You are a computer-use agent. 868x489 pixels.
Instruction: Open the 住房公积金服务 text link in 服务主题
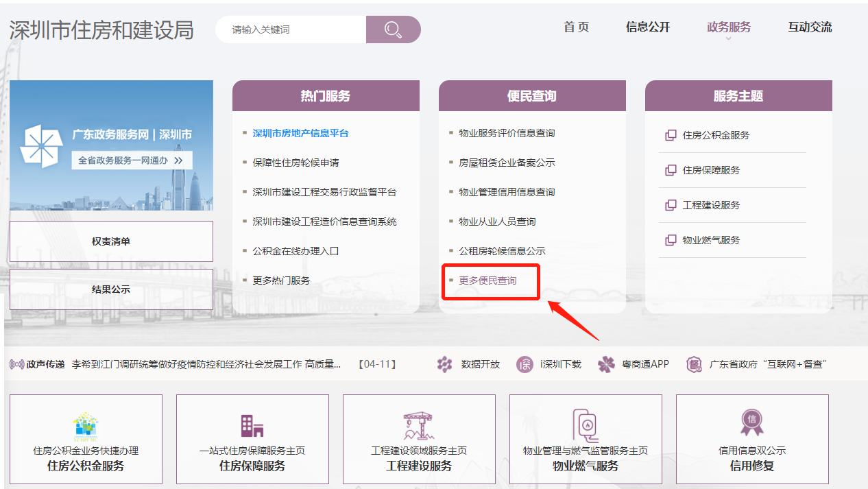(x=716, y=135)
